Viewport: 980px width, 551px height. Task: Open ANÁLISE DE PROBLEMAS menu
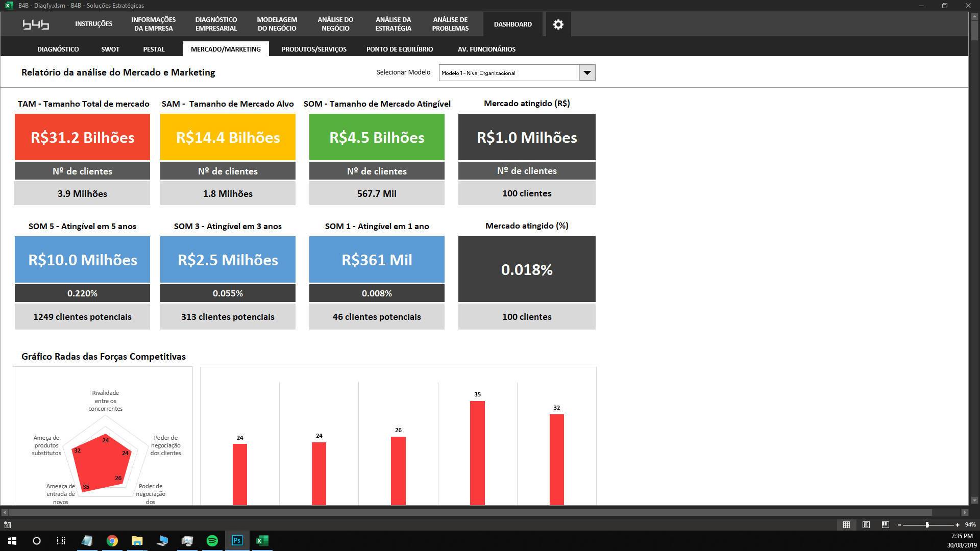tap(450, 24)
